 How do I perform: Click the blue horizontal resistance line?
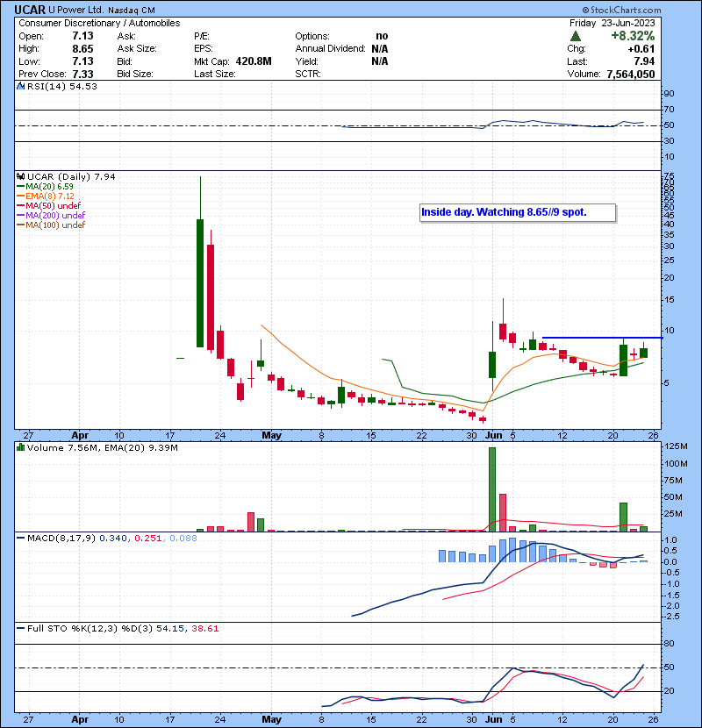[x=602, y=338]
